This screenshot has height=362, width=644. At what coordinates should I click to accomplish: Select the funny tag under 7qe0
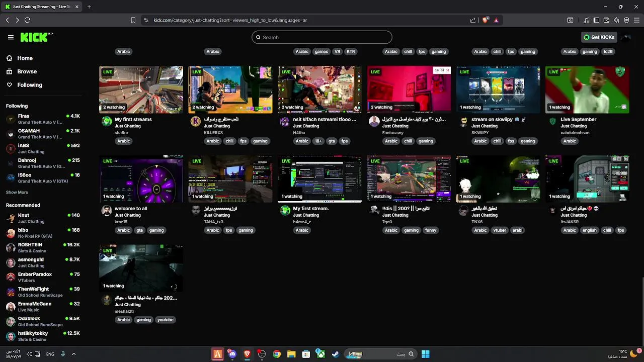[431, 230]
